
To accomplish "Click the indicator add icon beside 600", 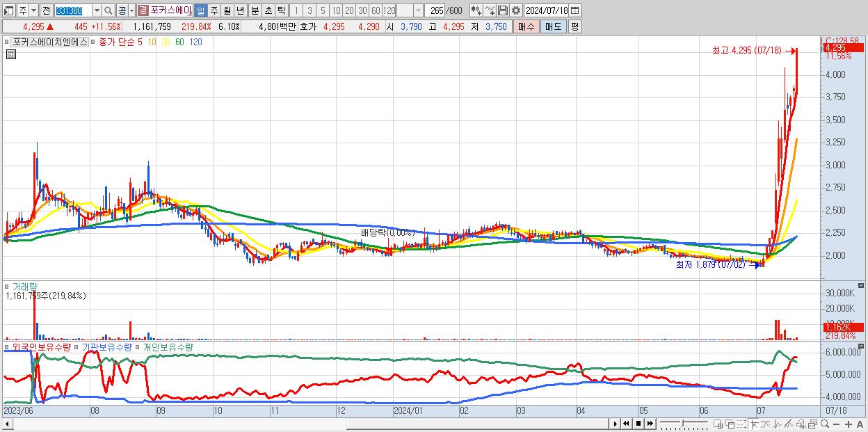I will click(x=476, y=10).
